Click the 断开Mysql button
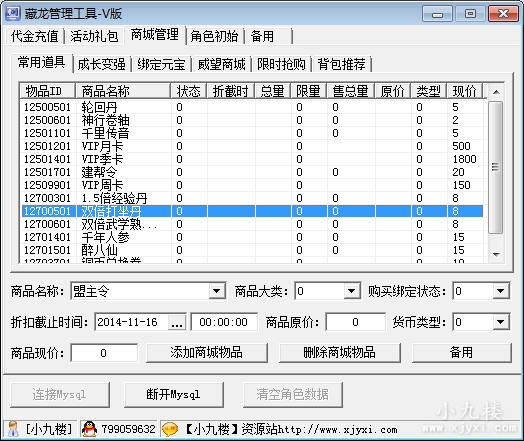Viewport: 524px width, 441px height. 173,395
